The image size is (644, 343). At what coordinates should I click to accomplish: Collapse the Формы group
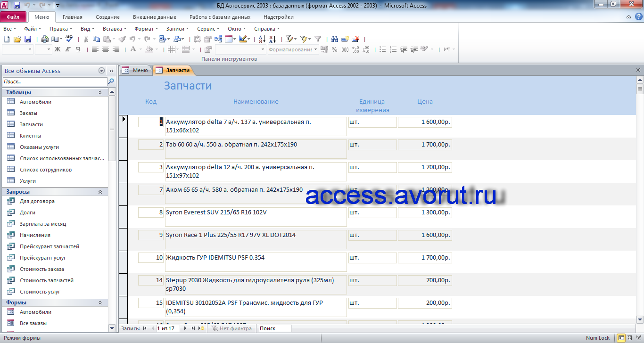point(100,302)
